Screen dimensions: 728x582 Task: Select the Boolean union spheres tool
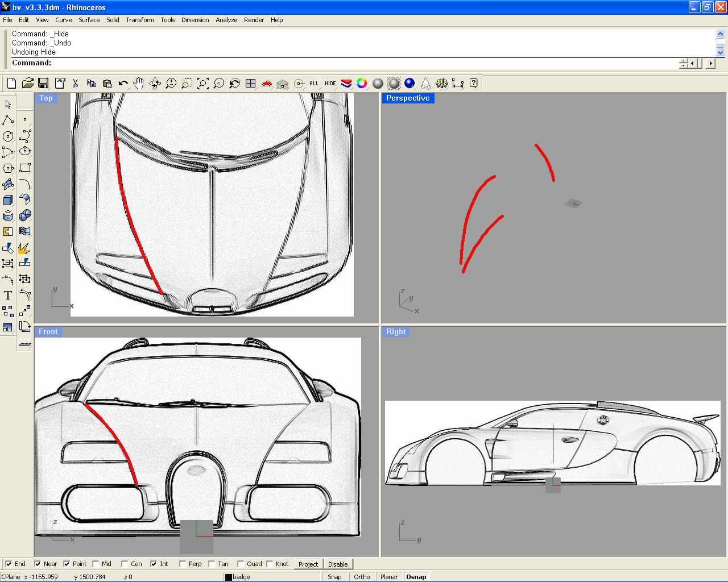pyautogui.click(x=24, y=215)
